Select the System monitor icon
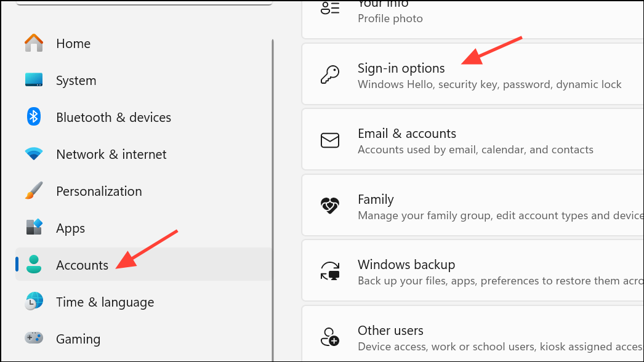This screenshot has height=362, width=644. 33,80
